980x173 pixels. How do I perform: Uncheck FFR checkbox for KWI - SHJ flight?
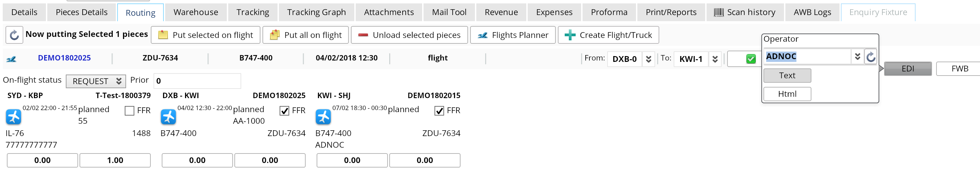pos(439,110)
